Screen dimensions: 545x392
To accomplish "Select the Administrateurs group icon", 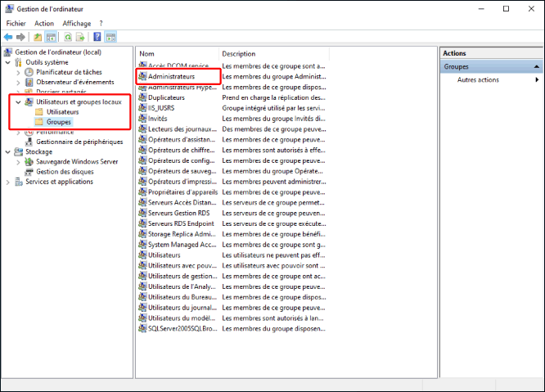I will 143,76.
